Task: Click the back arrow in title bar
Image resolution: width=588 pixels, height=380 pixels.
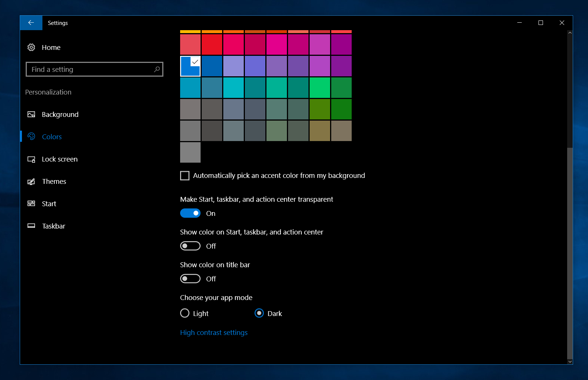Action: tap(31, 23)
